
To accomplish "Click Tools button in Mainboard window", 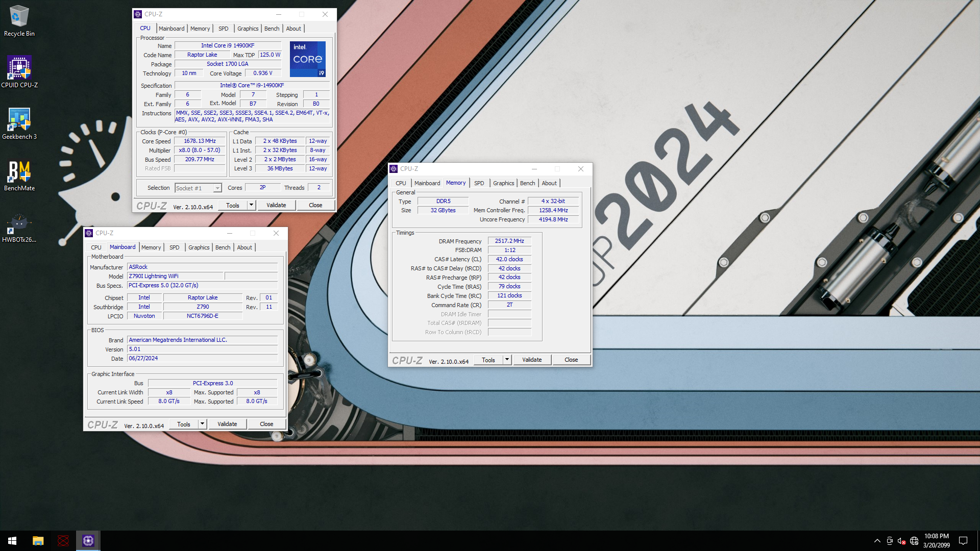I will 184,424.
